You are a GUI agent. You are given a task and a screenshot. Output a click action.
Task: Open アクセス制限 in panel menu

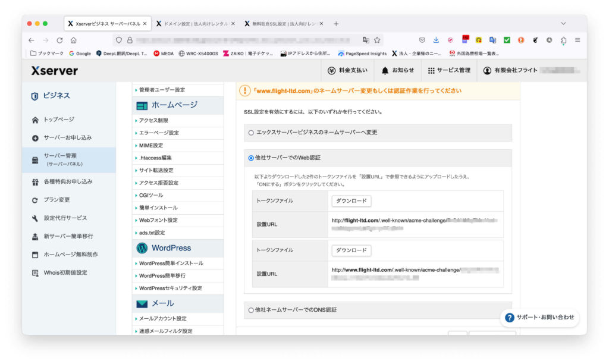pyautogui.click(x=178, y=120)
